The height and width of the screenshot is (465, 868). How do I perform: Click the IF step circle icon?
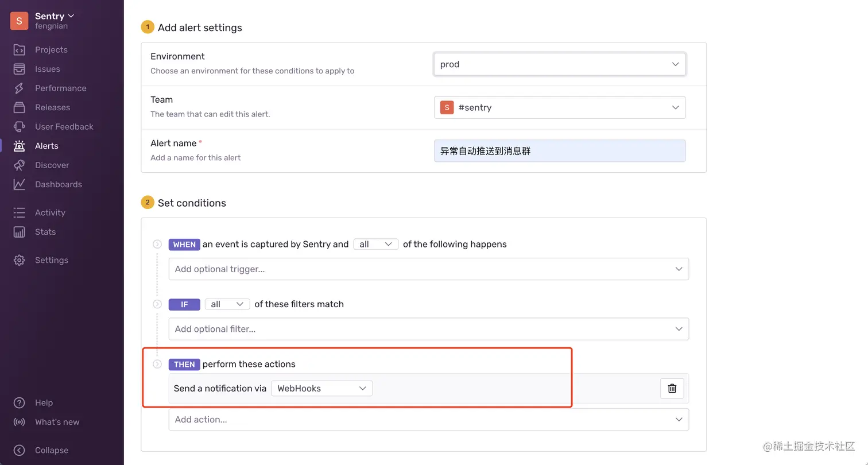(157, 304)
